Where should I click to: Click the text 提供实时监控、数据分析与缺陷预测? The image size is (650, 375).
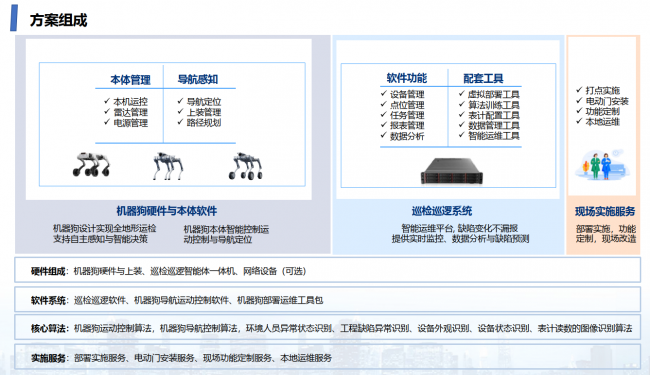[x=461, y=239]
